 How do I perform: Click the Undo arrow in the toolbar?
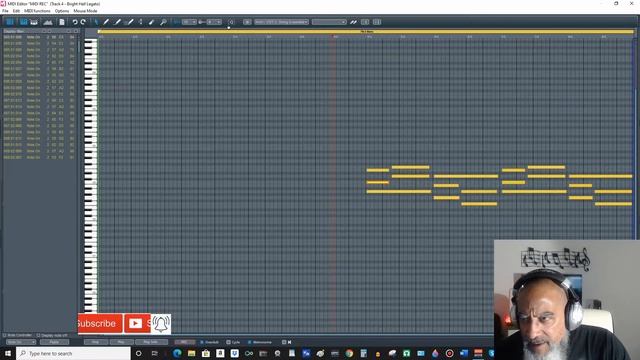[75, 22]
